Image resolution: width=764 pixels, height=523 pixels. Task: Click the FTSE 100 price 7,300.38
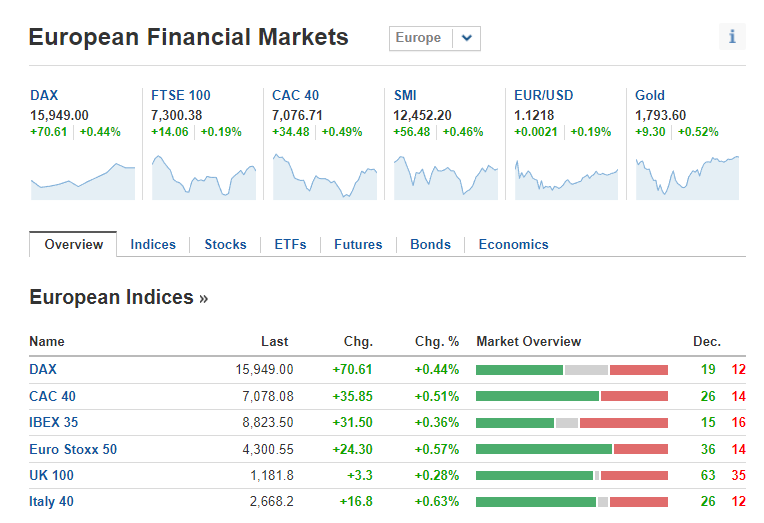(x=176, y=116)
